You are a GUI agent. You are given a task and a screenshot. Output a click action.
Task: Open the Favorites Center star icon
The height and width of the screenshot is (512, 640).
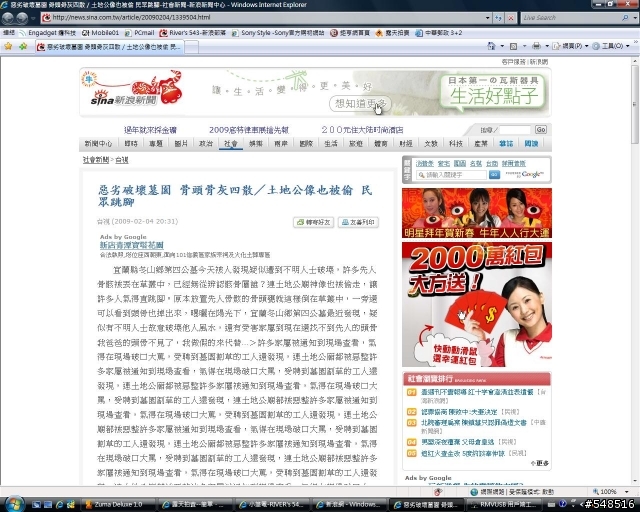click(8, 46)
